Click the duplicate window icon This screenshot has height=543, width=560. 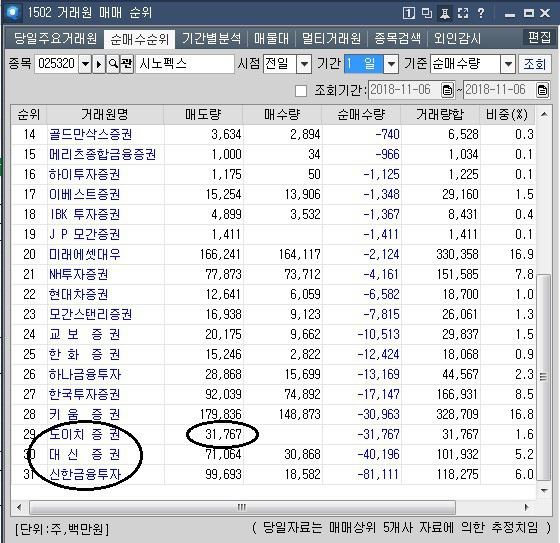[x=427, y=13]
